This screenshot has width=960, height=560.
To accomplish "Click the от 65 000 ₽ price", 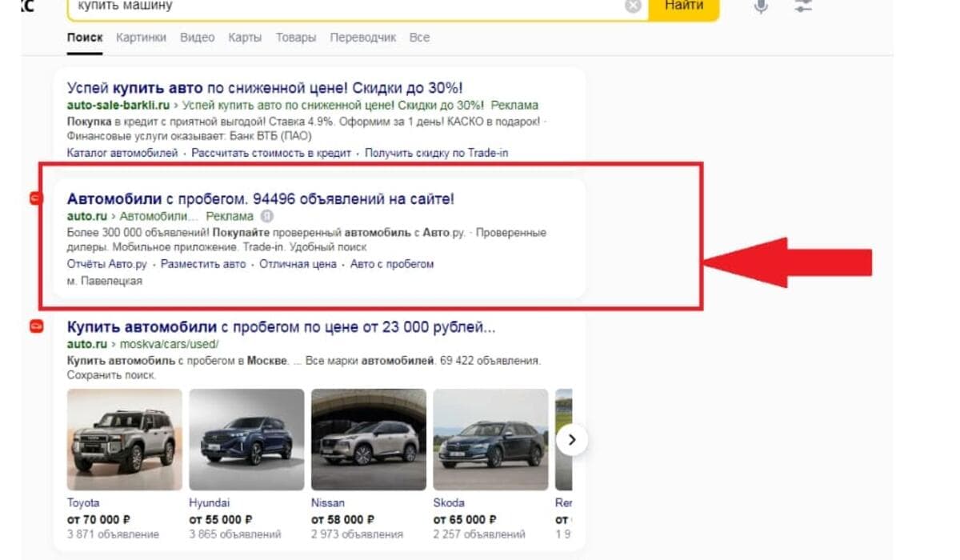I will 465,518.
